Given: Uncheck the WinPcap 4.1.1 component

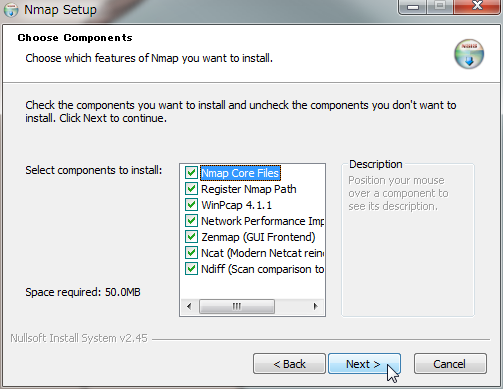Looking at the screenshot, I should (x=191, y=205).
